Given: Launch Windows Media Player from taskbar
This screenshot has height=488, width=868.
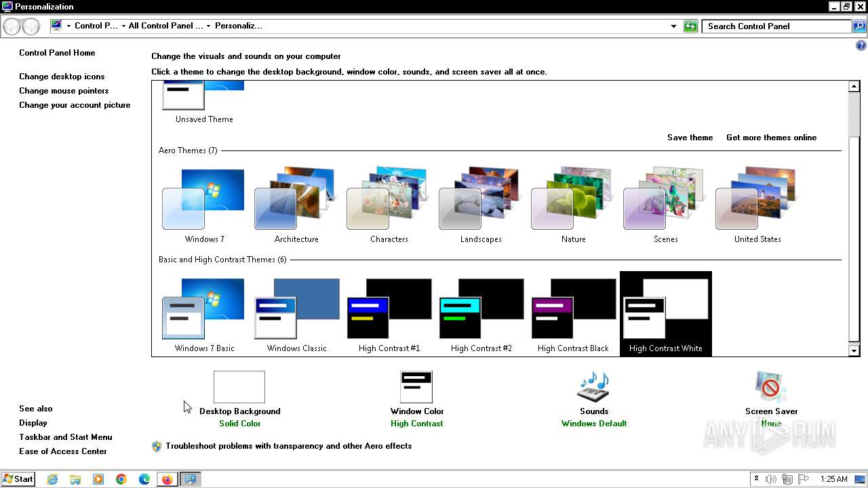Looking at the screenshot, I should [98, 479].
